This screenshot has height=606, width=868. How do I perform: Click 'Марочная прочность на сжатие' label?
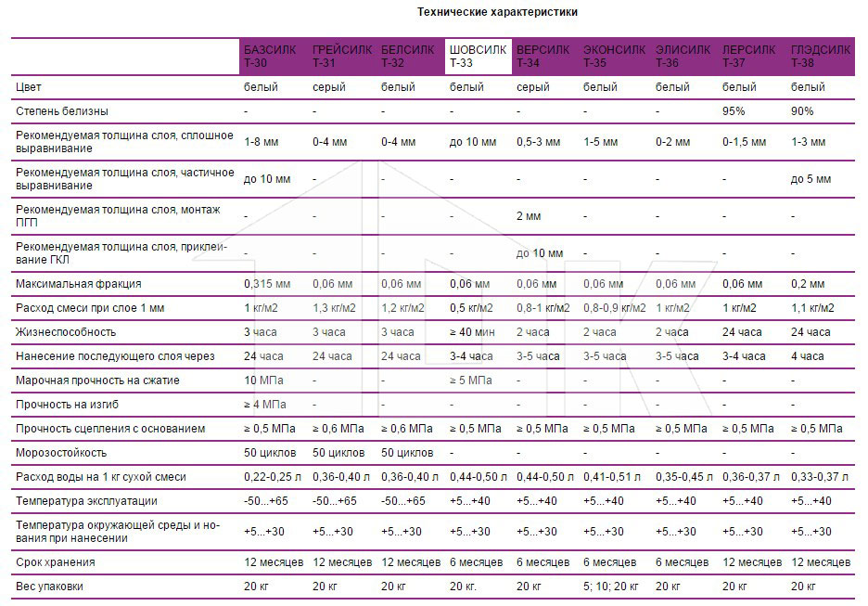coord(97,380)
